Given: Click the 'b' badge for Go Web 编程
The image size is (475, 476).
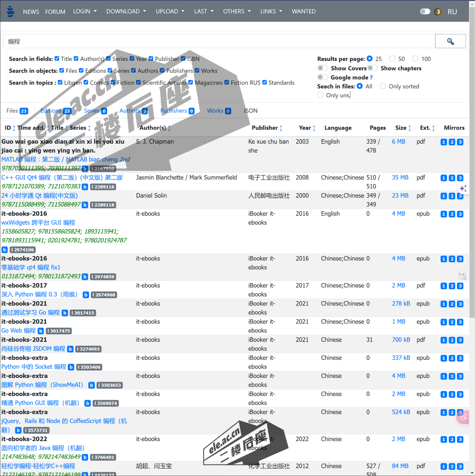Looking at the screenshot, I should point(41,331).
